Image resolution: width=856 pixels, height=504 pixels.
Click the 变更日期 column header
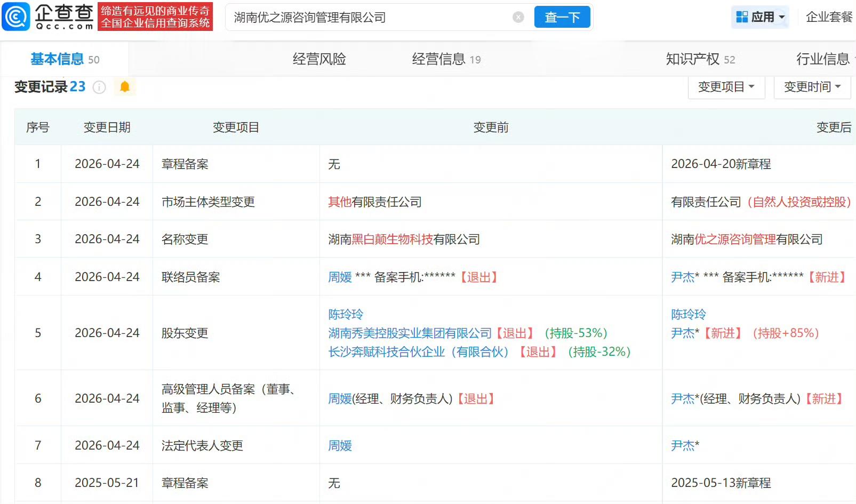107,127
